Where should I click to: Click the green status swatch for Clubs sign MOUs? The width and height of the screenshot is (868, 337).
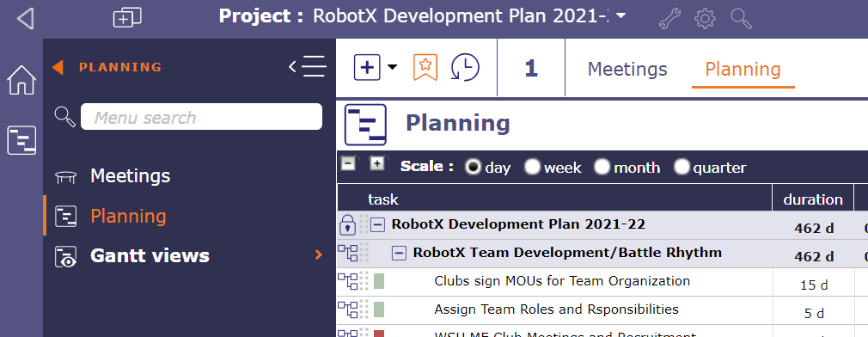(x=379, y=281)
